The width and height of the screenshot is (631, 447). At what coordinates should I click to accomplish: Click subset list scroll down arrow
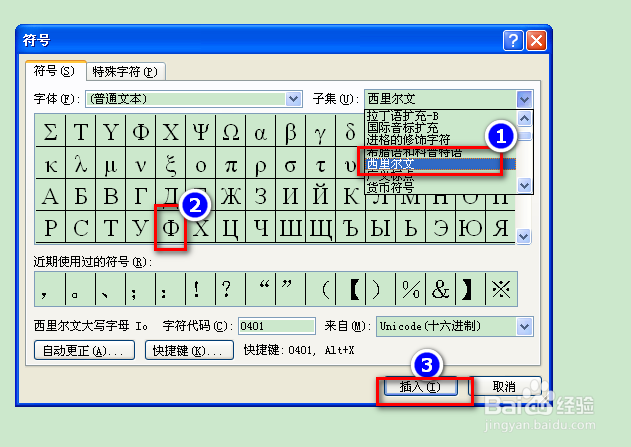click(x=524, y=185)
